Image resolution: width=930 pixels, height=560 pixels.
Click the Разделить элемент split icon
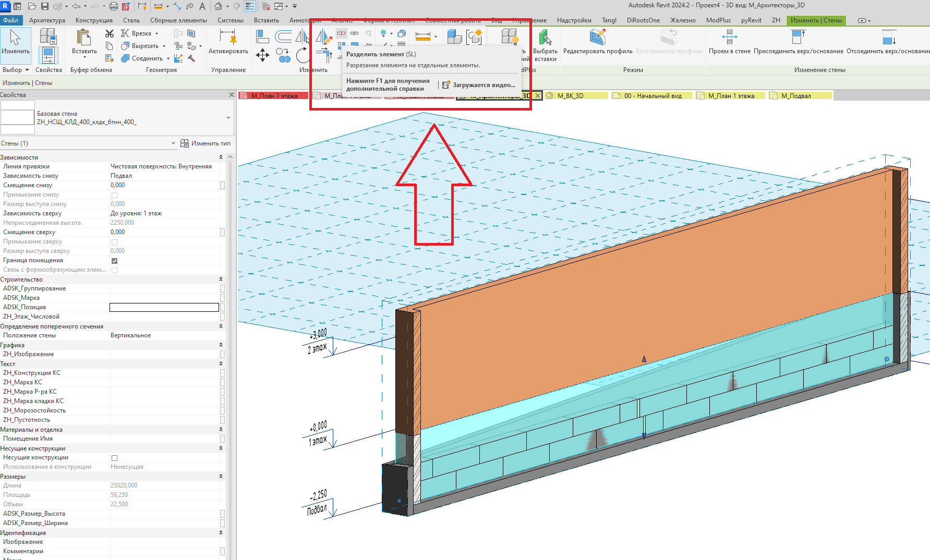coord(341,33)
